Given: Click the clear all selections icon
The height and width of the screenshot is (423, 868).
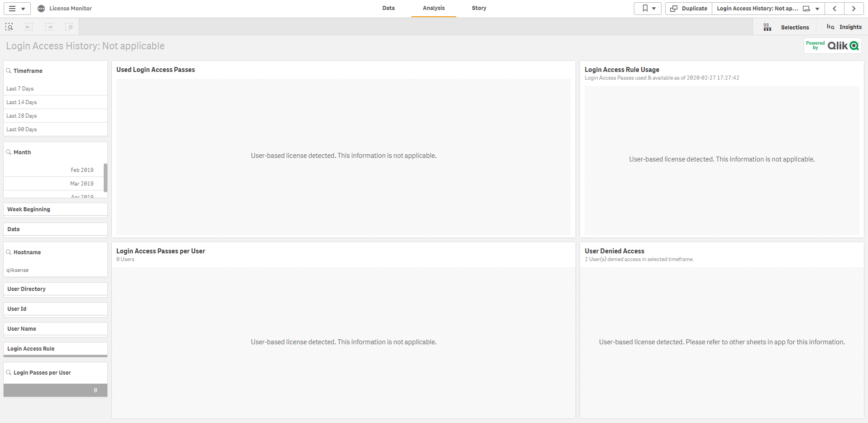Looking at the screenshot, I should coord(69,27).
